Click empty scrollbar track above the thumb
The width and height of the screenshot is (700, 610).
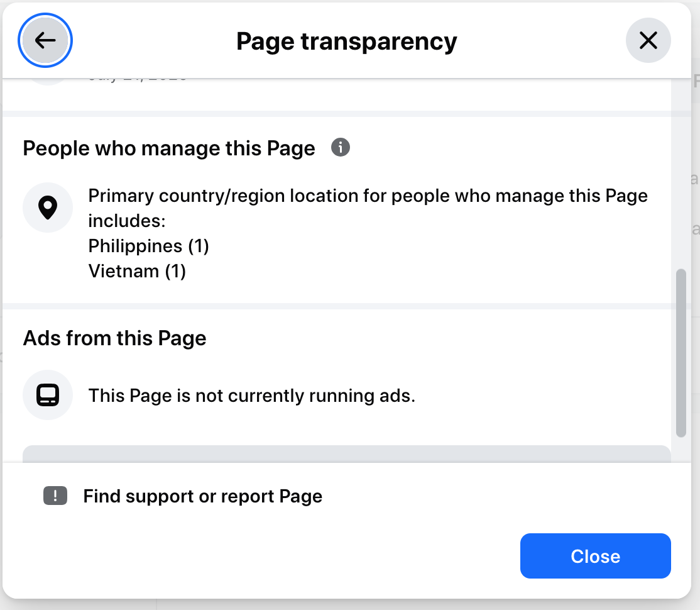pyautogui.click(x=681, y=176)
